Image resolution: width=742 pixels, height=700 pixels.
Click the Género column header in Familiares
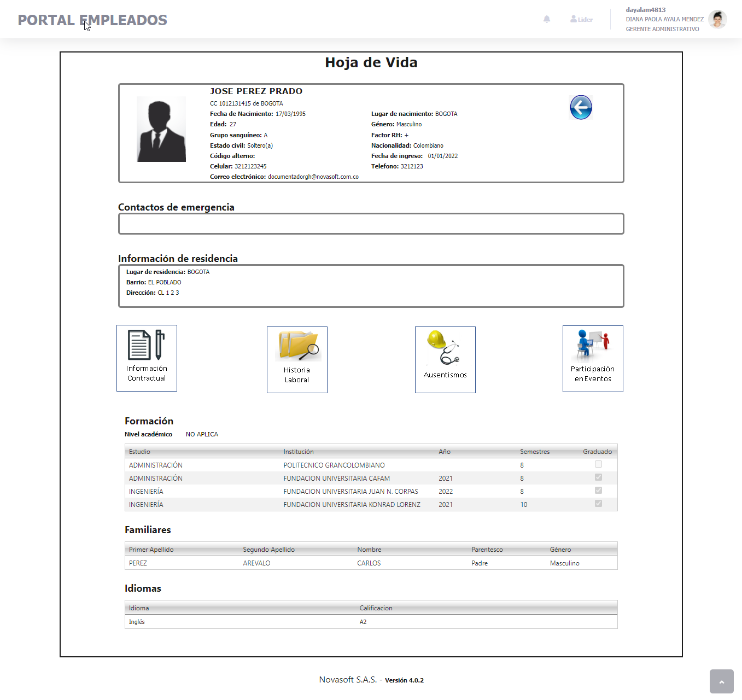[560, 550]
